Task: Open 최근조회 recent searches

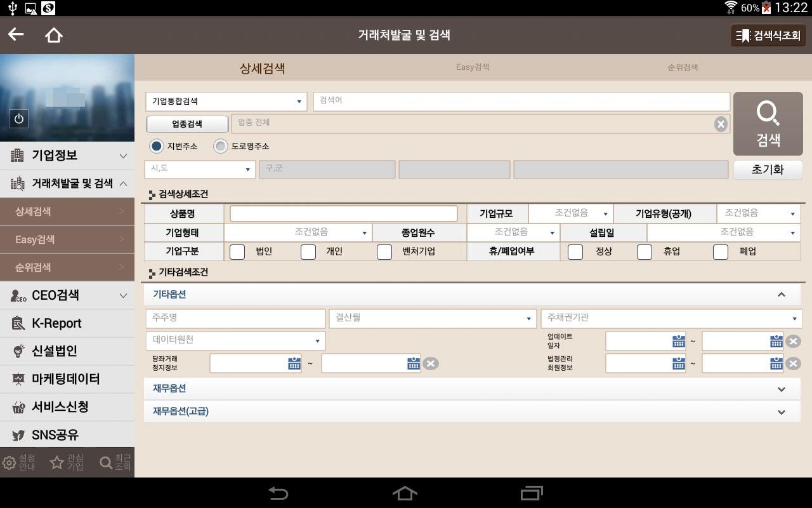Action: 115,462
